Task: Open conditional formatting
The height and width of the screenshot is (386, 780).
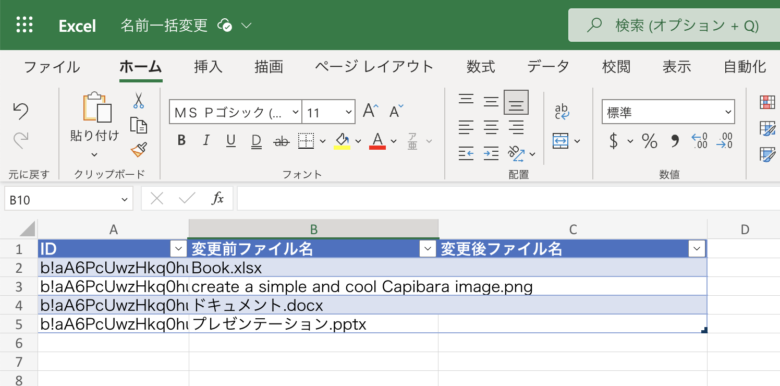Action: pos(768,102)
